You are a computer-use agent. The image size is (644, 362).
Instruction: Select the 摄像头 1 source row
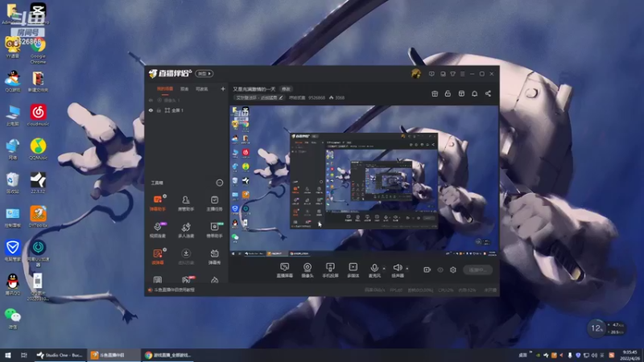(x=187, y=100)
